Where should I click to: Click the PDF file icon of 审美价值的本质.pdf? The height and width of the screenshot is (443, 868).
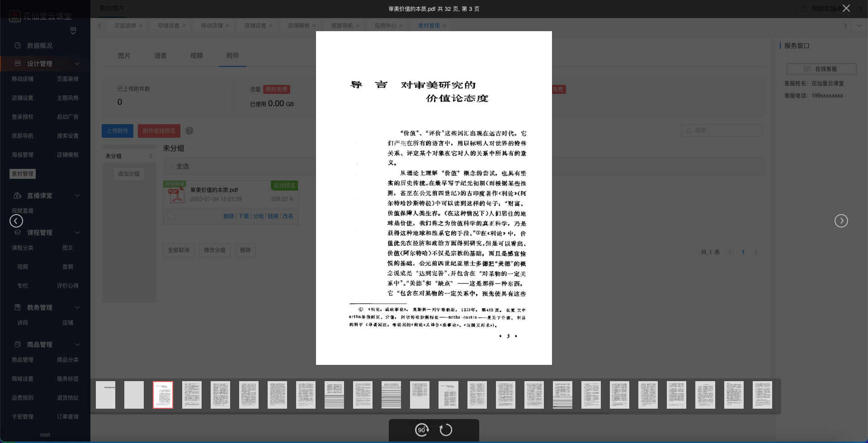pos(176,195)
